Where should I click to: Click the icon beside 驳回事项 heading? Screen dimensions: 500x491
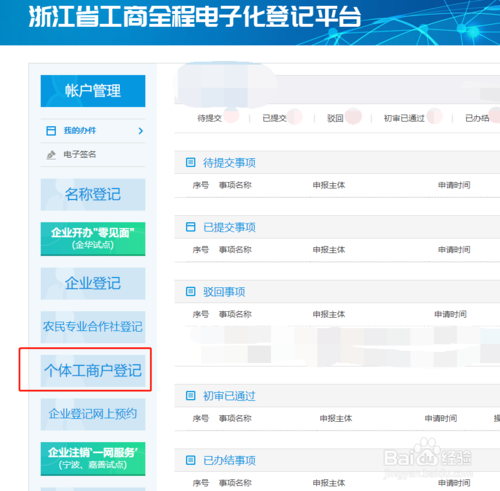pos(190,292)
